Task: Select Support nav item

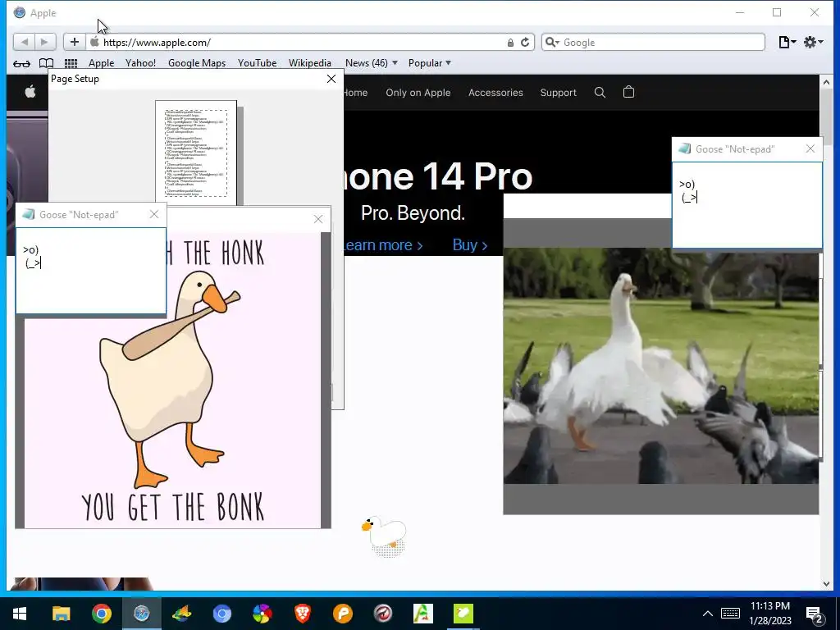Action: click(558, 93)
